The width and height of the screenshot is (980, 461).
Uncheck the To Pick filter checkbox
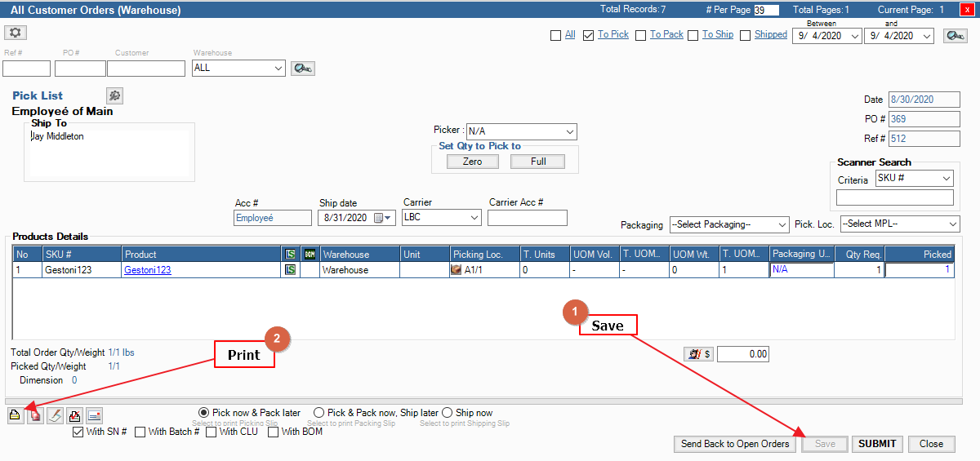click(x=588, y=35)
